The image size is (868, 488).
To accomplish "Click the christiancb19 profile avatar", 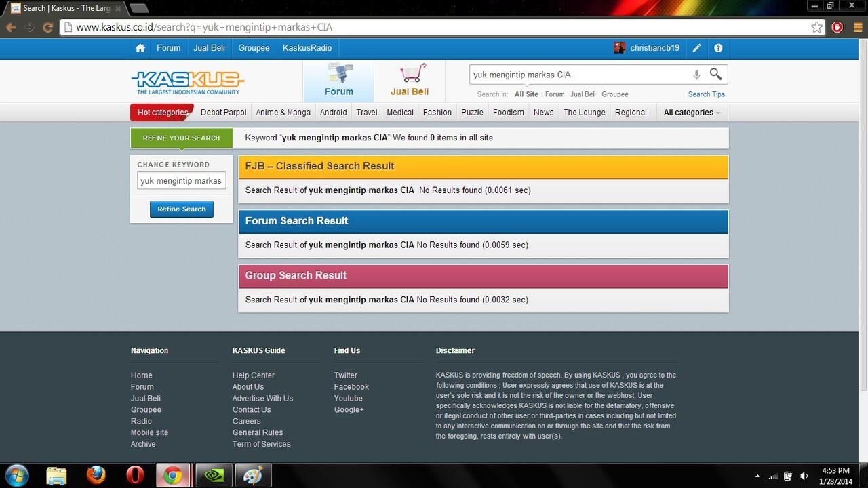I will pos(619,48).
